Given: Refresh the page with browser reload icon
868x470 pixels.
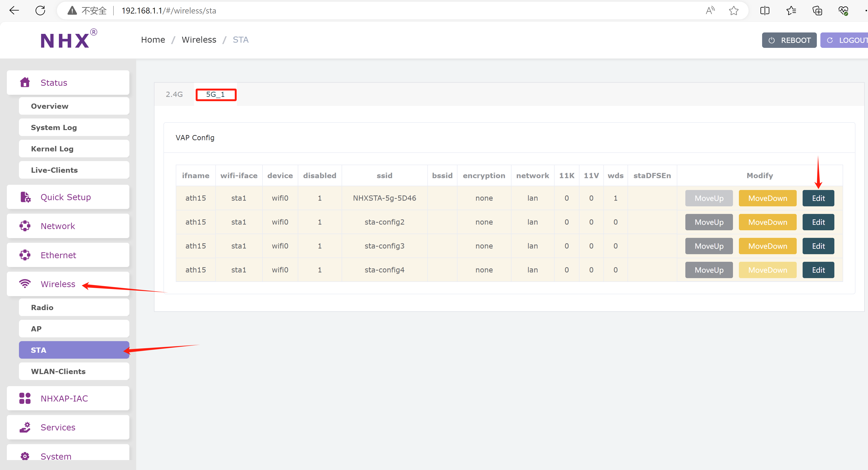Looking at the screenshot, I should (x=41, y=11).
